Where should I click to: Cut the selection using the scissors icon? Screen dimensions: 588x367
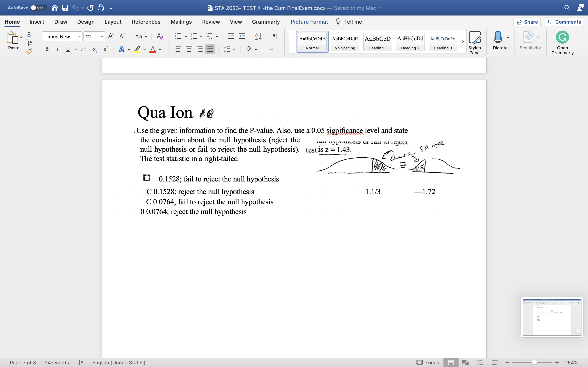point(29,34)
